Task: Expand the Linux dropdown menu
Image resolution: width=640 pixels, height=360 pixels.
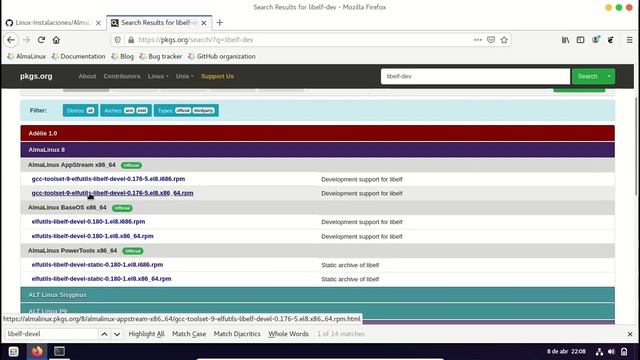Action: tap(158, 76)
